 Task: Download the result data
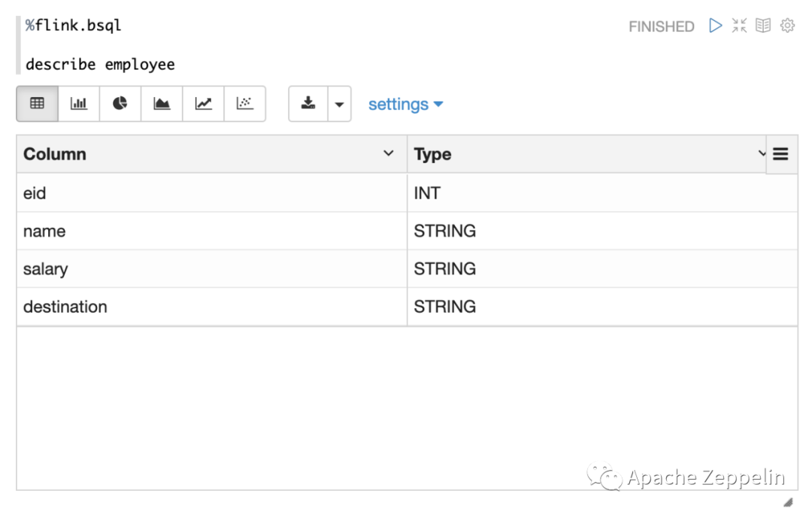point(308,104)
